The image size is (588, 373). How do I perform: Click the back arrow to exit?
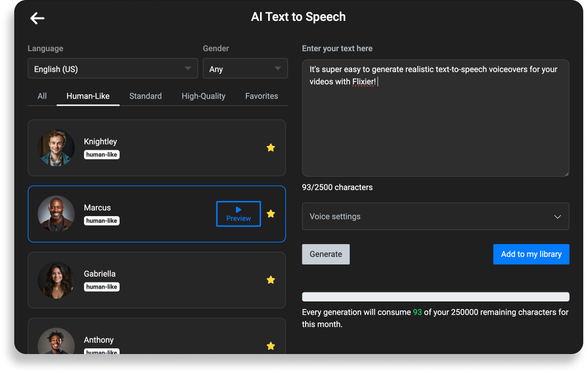click(x=37, y=18)
